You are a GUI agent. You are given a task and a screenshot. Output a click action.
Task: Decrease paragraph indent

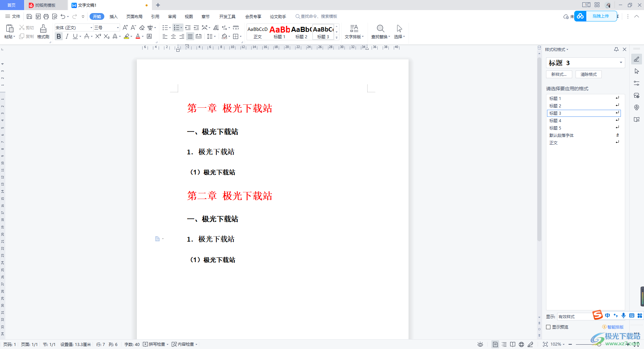pos(188,28)
